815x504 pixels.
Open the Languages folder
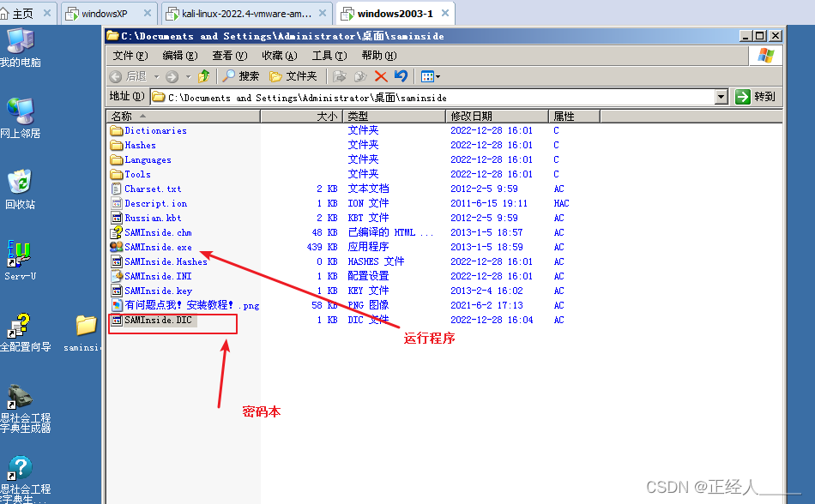141,159
